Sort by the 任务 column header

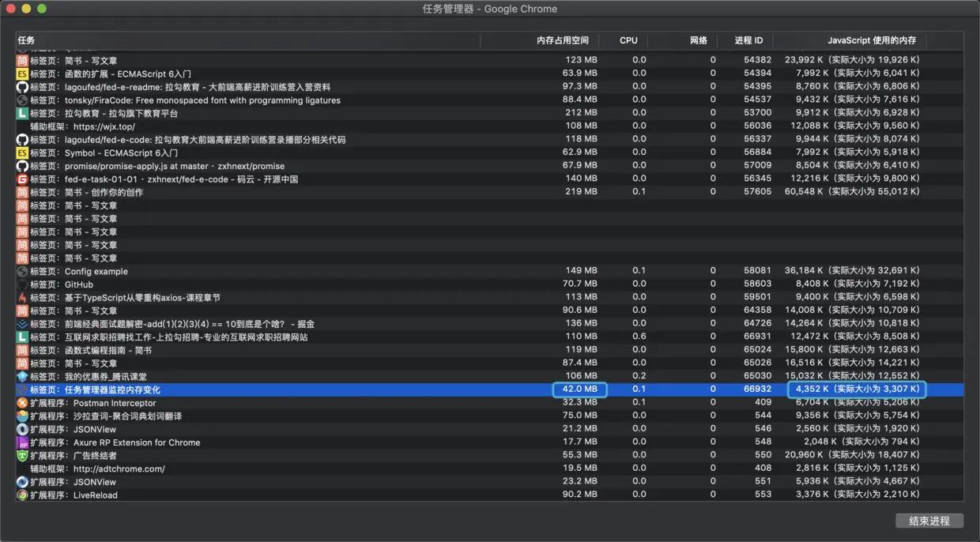coord(247,40)
